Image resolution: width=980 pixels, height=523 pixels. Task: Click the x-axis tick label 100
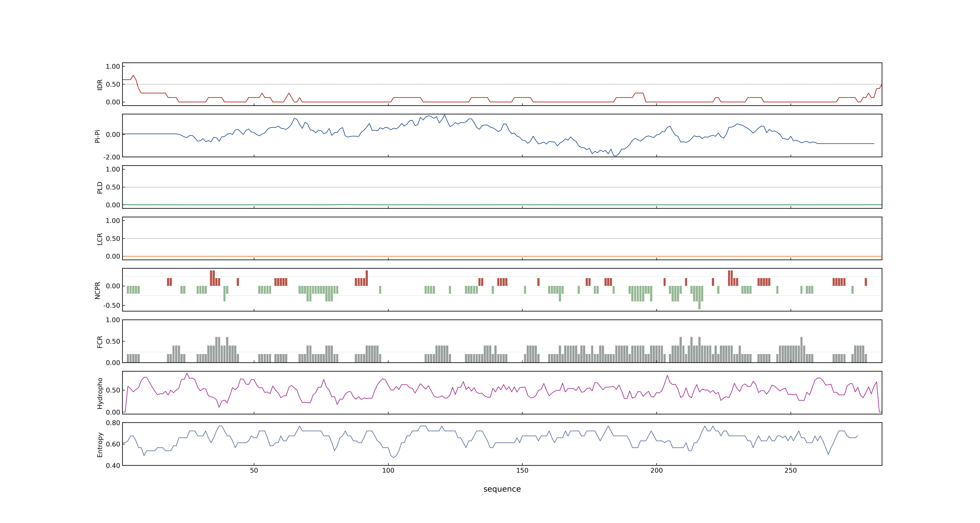388,470
